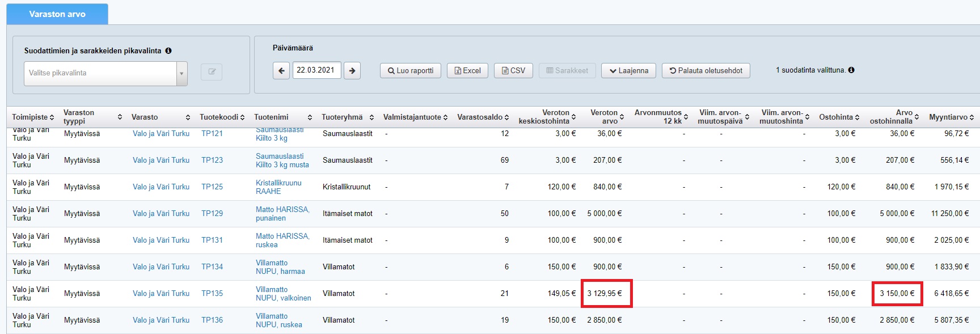This screenshot has width=980, height=334.
Task: Sort by Valmistajantuote column arrows
Action: (445, 117)
